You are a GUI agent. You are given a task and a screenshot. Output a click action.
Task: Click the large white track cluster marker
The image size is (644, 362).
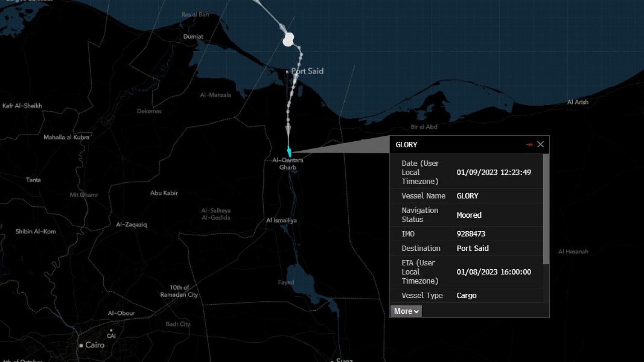click(x=288, y=40)
